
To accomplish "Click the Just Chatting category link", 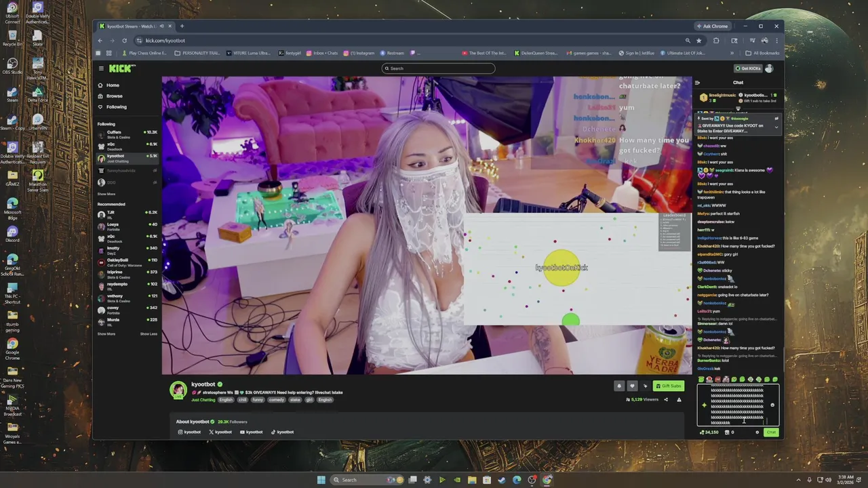I will 203,400.
